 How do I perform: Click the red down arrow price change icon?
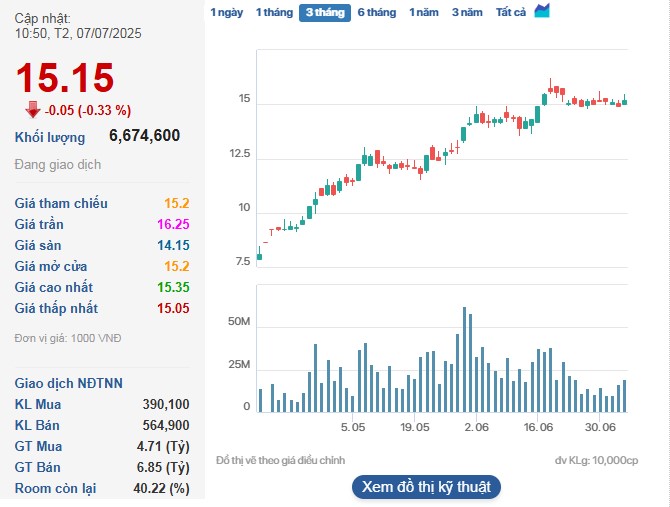coord(32,110)
